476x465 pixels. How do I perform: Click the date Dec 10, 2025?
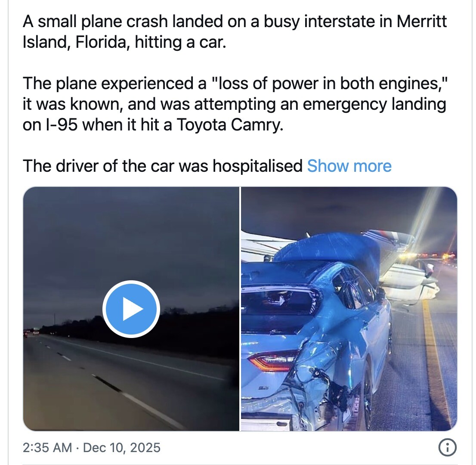click(x=121, y=448)
